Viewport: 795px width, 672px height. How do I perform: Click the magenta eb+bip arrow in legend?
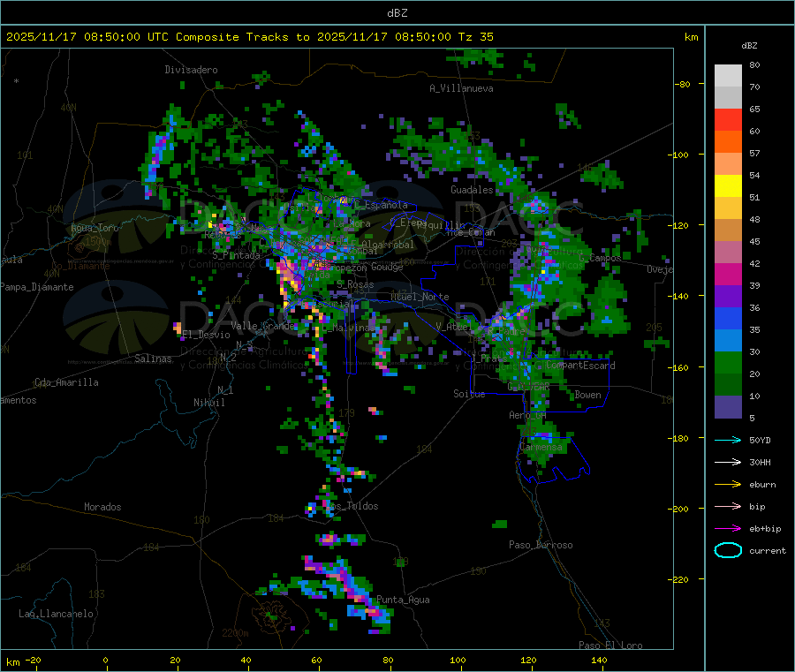tap(728, 528)
